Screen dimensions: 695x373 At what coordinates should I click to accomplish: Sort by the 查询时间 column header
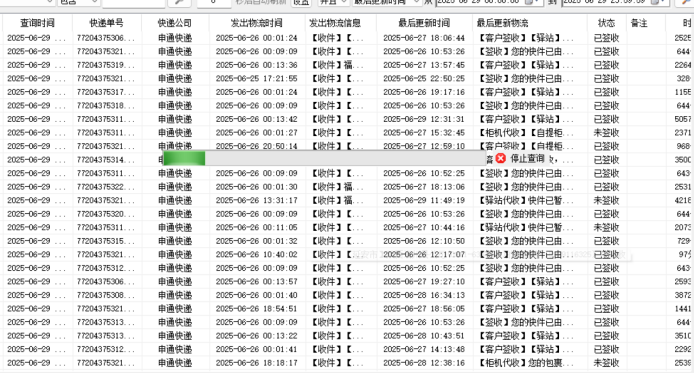click(x=38, y=23)
